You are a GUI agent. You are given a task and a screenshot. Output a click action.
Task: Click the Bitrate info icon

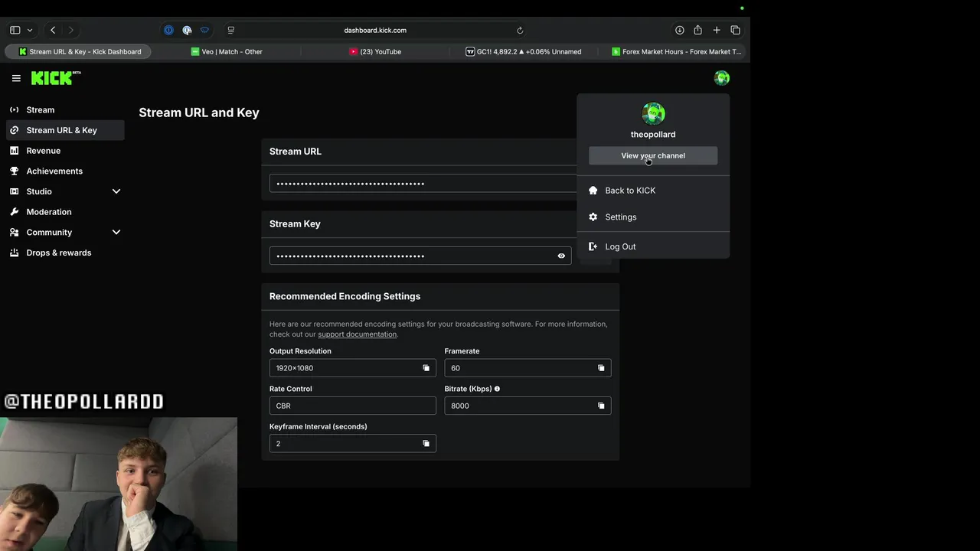[497, 389]
